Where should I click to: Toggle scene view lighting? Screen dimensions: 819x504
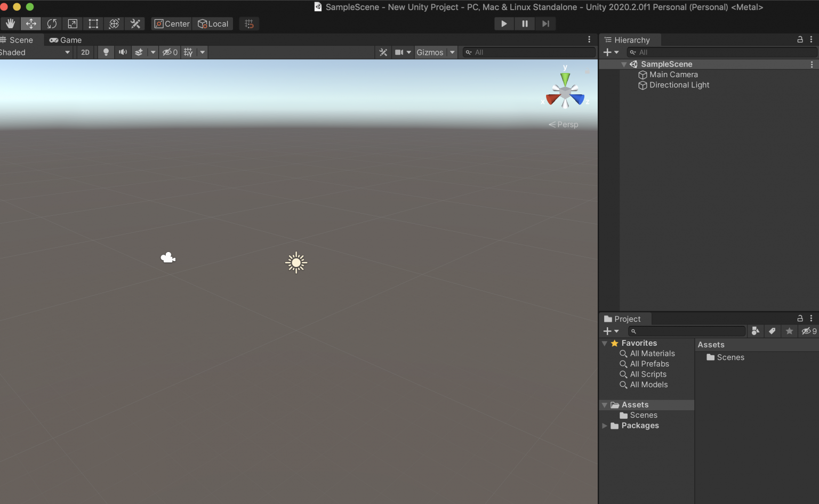click(x=106, y=52)
